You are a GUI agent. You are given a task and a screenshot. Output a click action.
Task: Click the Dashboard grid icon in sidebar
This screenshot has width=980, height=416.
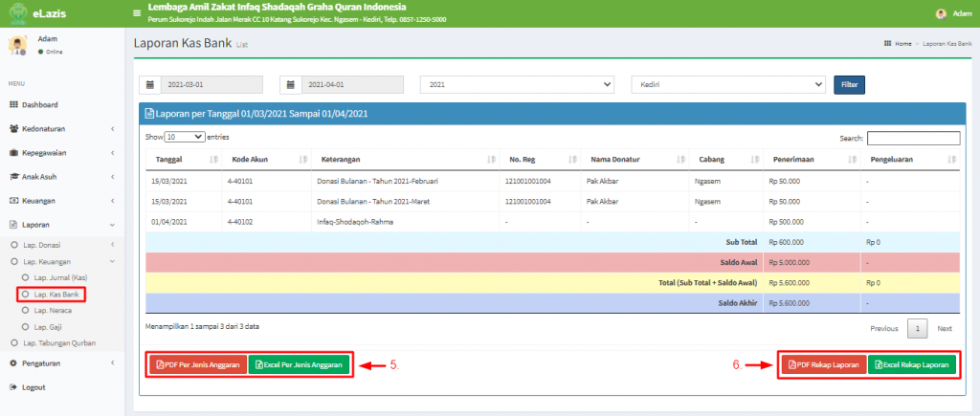click(x=13, y=104)
